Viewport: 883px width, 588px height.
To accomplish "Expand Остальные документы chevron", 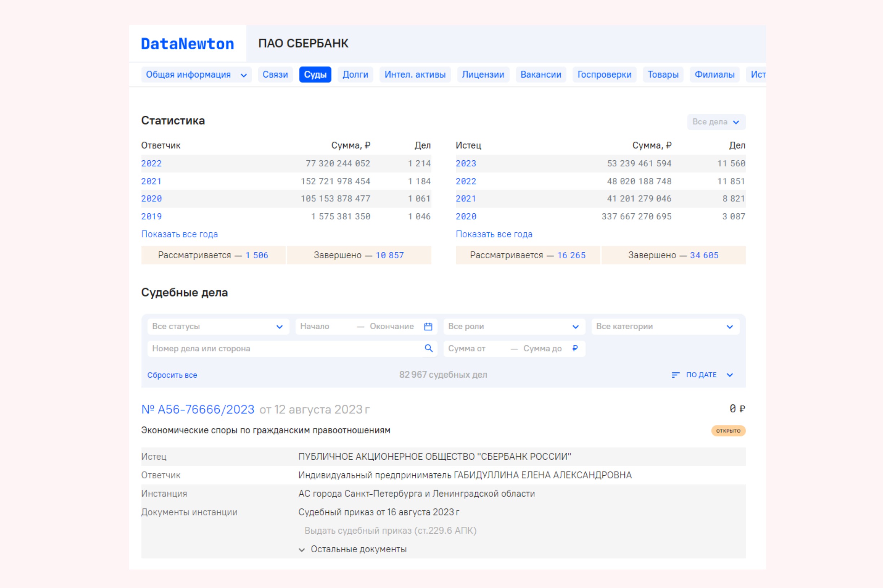I will coord(302,550).
